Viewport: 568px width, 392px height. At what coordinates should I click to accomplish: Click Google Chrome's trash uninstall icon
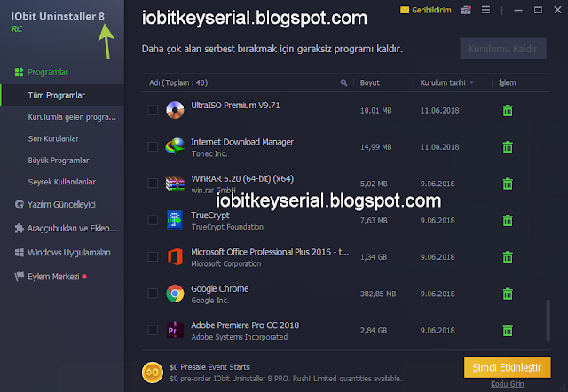tap(508, 294)
